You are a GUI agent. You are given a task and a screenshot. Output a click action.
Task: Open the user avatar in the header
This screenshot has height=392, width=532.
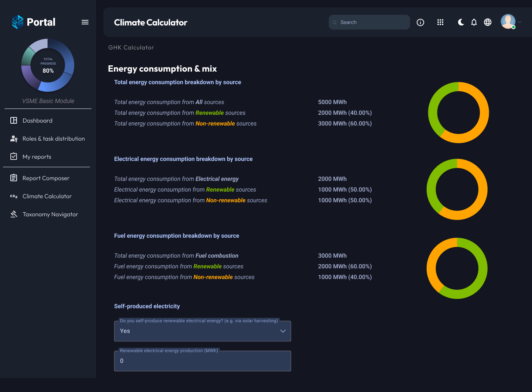pyautogui.click(x=508, y=21)
